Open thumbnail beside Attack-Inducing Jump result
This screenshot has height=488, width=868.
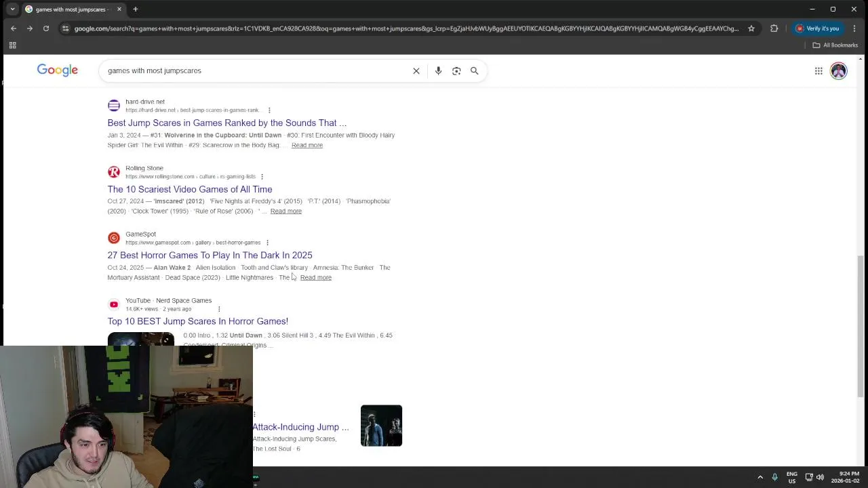[381, 426]
